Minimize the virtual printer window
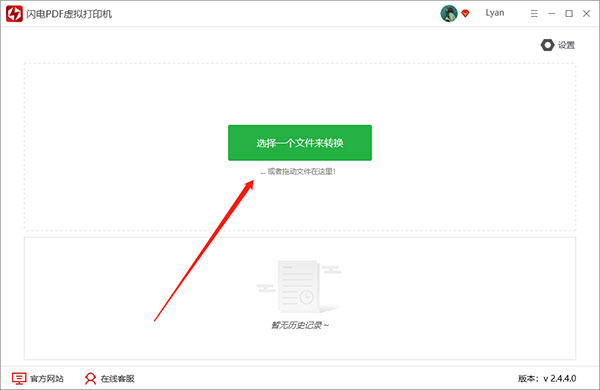 pos(551,14)
